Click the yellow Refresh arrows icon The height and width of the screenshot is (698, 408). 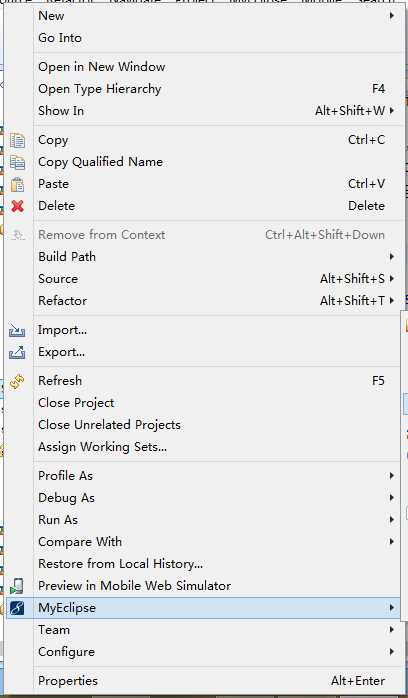[x=17, y=381]
